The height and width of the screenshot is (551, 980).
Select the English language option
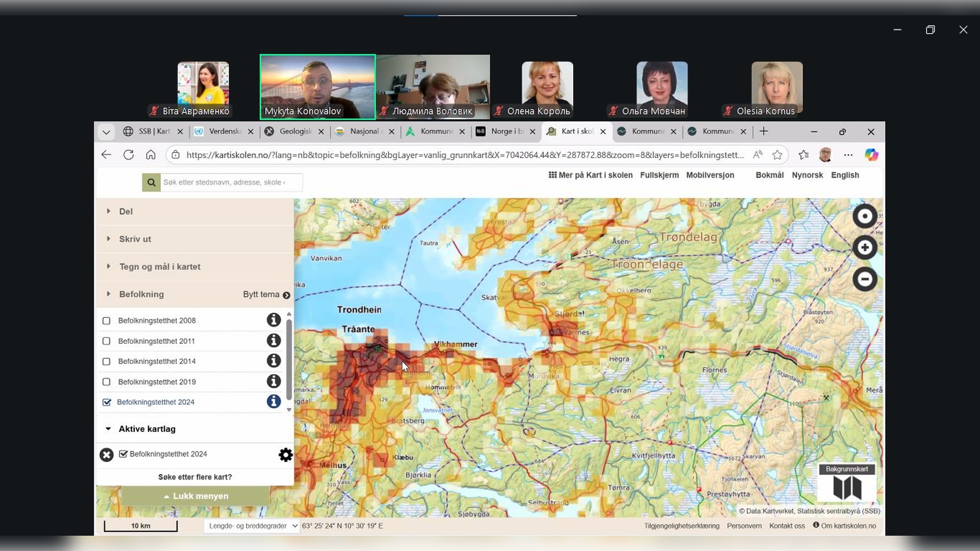(x=845, y=175)
